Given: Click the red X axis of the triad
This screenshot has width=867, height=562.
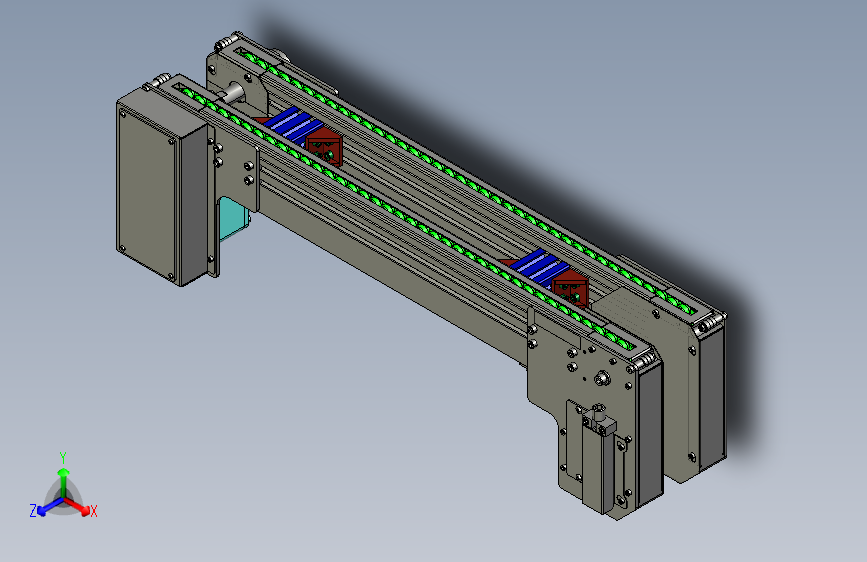Looking at the screenshot, I should [78, 505].
